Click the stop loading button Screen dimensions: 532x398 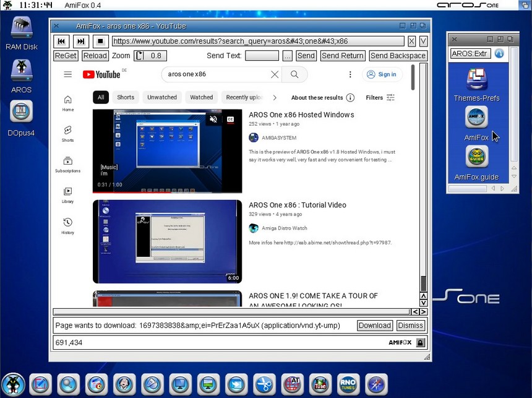click(x=101, y=41)
